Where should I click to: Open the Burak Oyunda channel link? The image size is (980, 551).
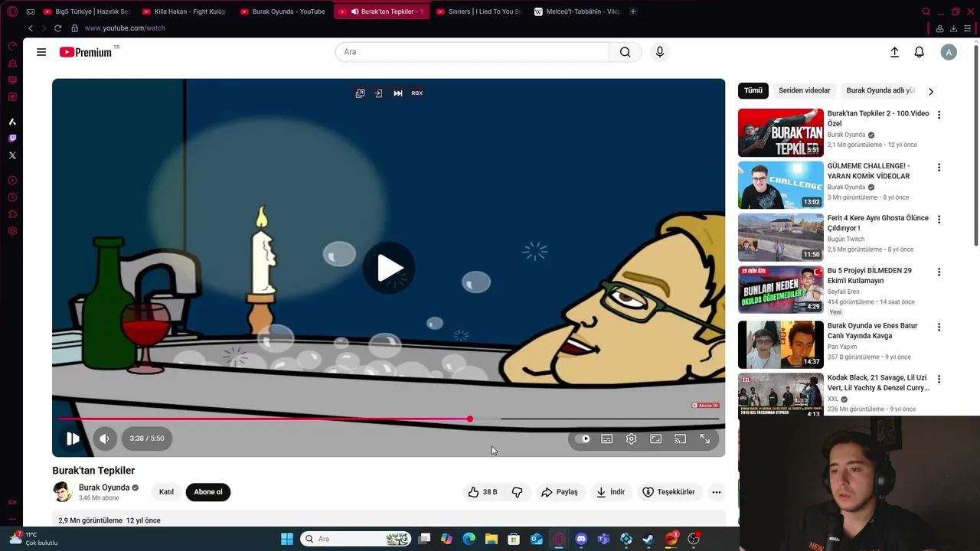point(104,487)
